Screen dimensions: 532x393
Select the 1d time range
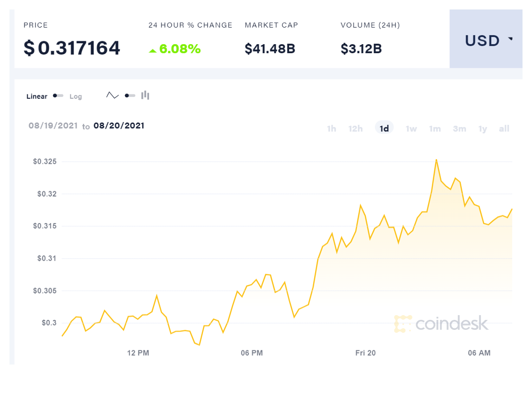click(x=384, y=129)
